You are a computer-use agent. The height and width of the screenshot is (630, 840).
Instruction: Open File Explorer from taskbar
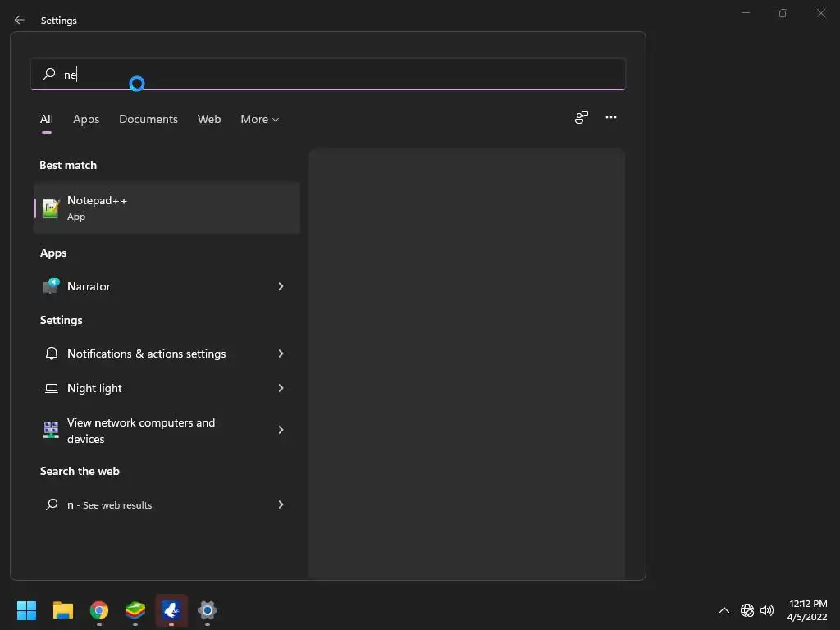click(62, 610)
